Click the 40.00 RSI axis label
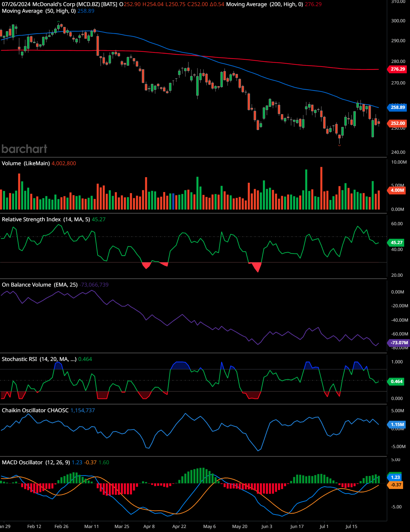 397,249
